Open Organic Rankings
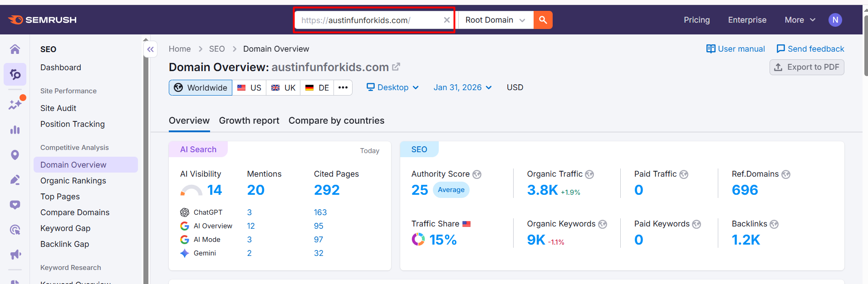Image resolution: width=868 pixels, height=284 pixels. point(73,181)
